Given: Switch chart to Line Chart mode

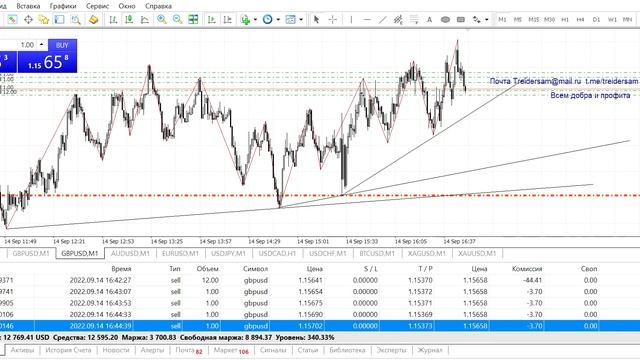Looking at the screenshot, I should (x=145, y=19).
